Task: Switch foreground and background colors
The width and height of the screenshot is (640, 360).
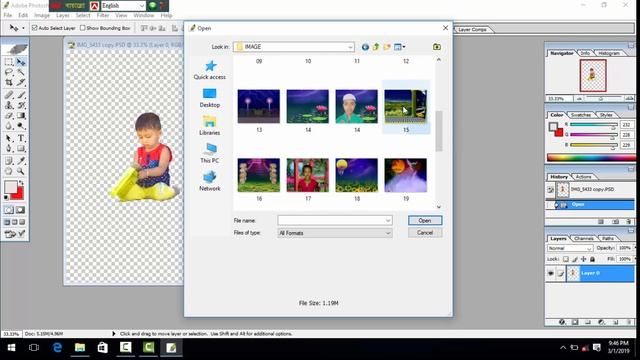Action: point(21,183)
